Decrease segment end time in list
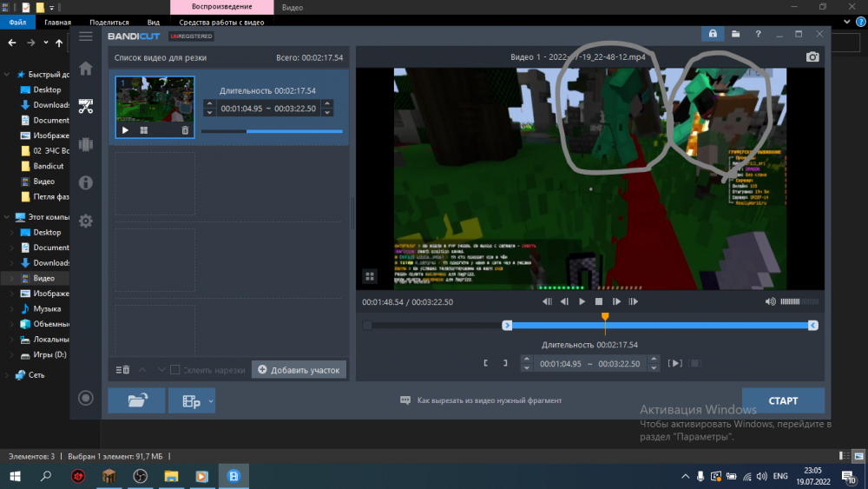The height and width of the screenshot is (489, 868). click(327, 112)
